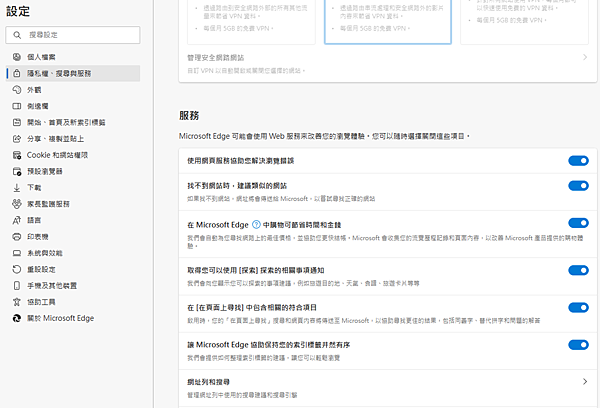The image size is (600, 408).
Task: Focus the 搜尋設定 search field
Action: point(73,35)
